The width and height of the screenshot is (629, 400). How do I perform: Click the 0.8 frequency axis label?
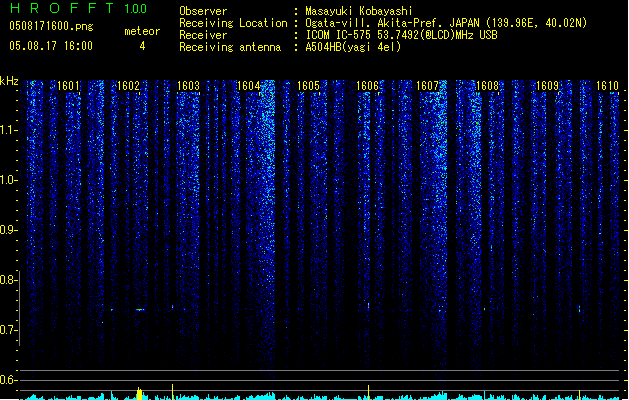[x=7, y=280]
